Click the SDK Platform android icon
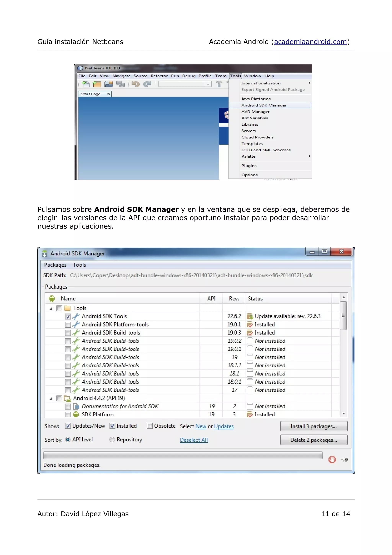Viewport: 392px width, 555px height. (76, 414)
